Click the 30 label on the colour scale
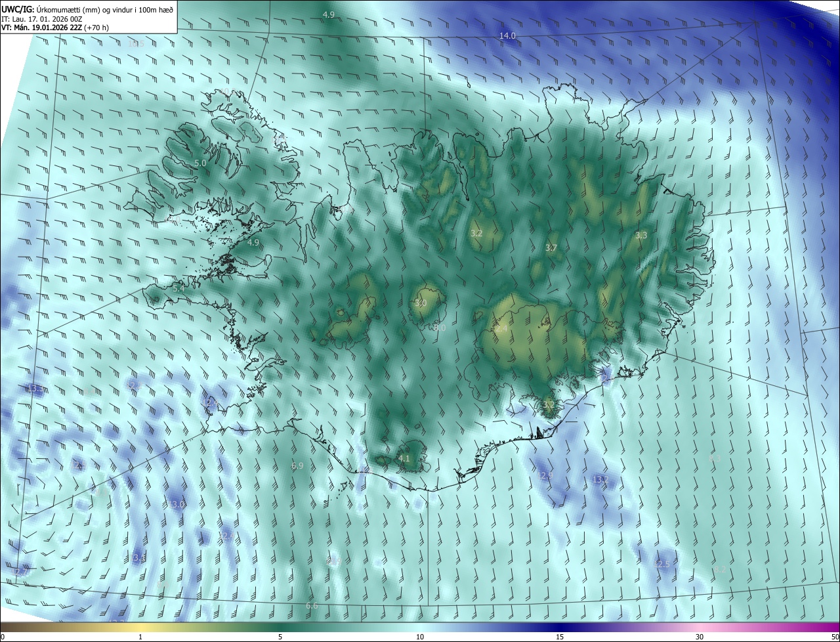 700,637
